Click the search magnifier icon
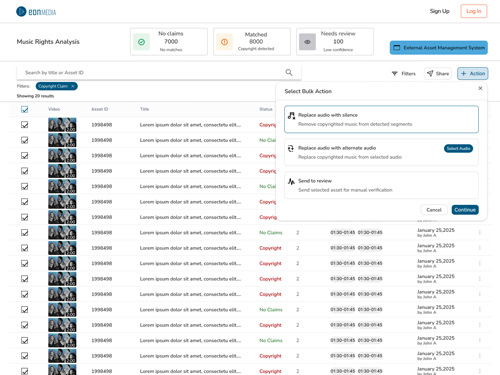This screenshot has width=500, height=375. (x=289, y=72)
